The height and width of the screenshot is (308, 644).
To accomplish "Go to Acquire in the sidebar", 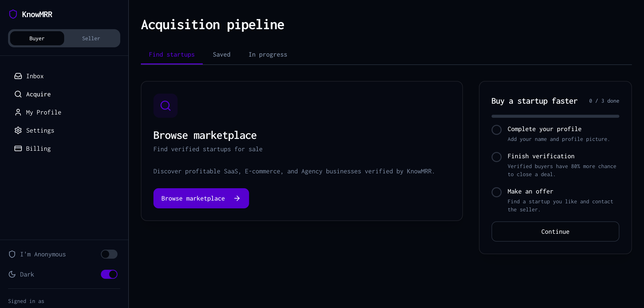I will 64,94.
